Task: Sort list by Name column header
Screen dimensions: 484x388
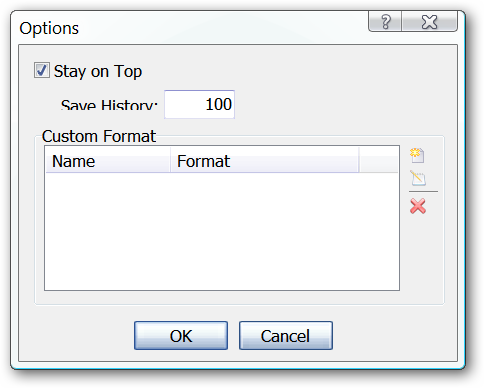Action: pos(108,161)
